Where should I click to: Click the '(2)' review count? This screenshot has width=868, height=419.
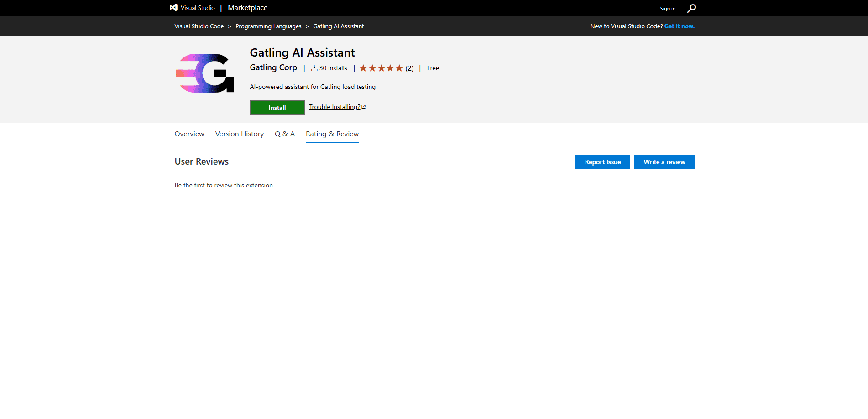(409, 68)
